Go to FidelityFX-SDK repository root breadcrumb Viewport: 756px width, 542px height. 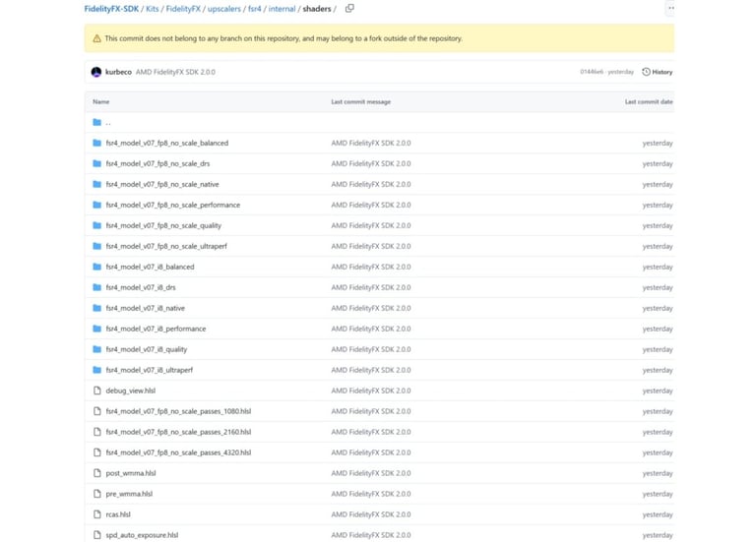[111, 9]
